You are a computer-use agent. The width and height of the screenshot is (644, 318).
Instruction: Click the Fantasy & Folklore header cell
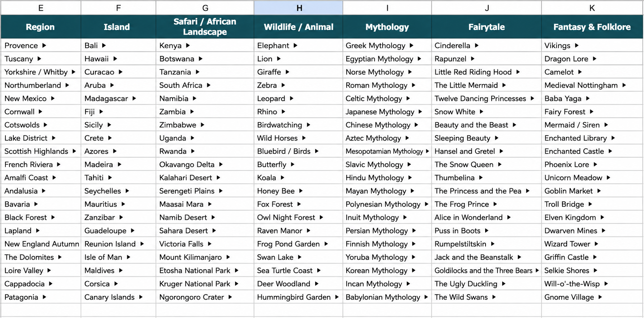click(x=592, y=27)
